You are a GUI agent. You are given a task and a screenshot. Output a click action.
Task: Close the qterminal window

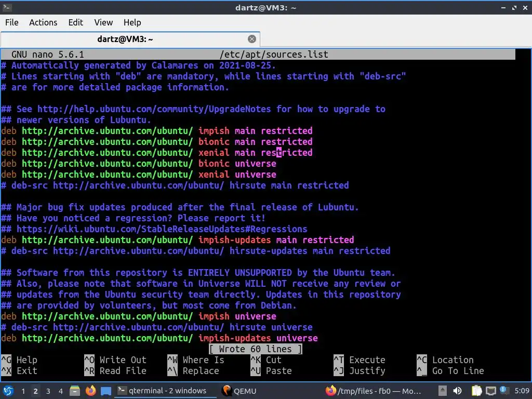pos(525,7)
